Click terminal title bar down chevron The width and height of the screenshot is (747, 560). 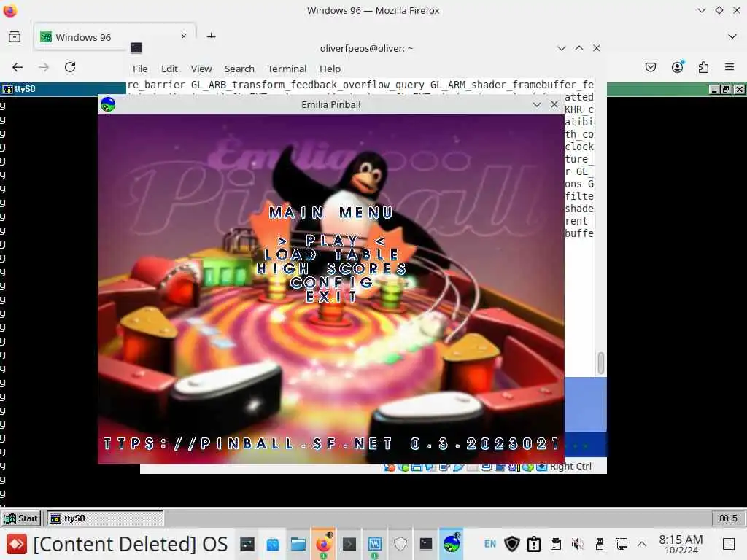562,48
